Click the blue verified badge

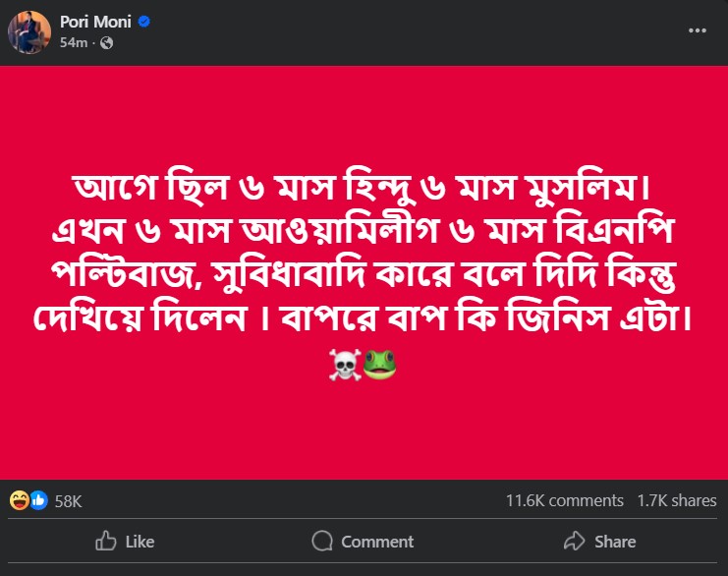pyautogui.click(x=144, y=22)
